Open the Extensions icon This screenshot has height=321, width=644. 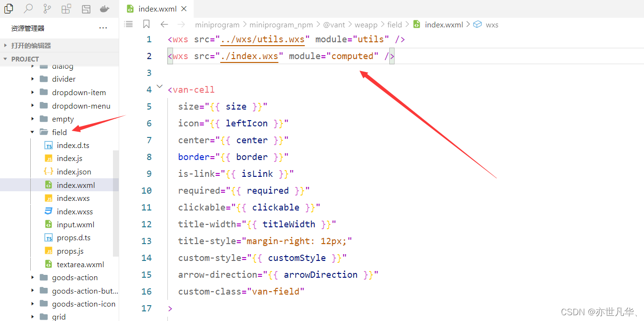click(66, 9)
